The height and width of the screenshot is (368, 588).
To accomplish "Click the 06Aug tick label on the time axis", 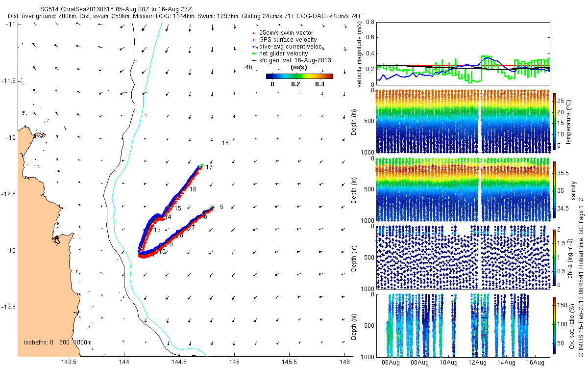I will pos(391,363).
